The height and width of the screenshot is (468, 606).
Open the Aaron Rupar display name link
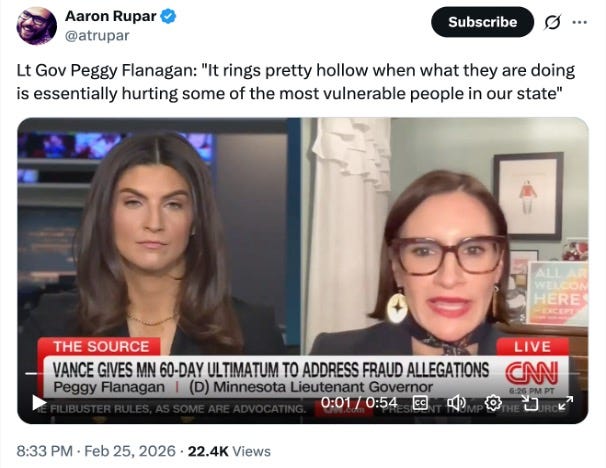111,16
